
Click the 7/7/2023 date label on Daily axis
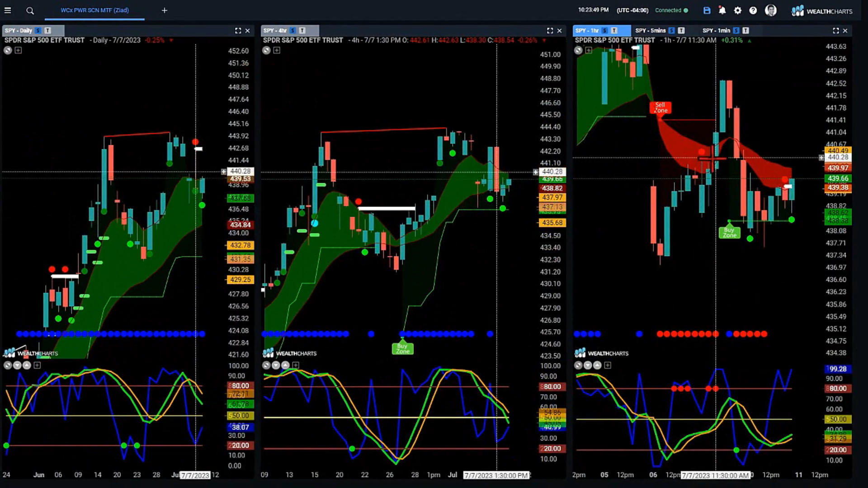(x=195, y=475)
